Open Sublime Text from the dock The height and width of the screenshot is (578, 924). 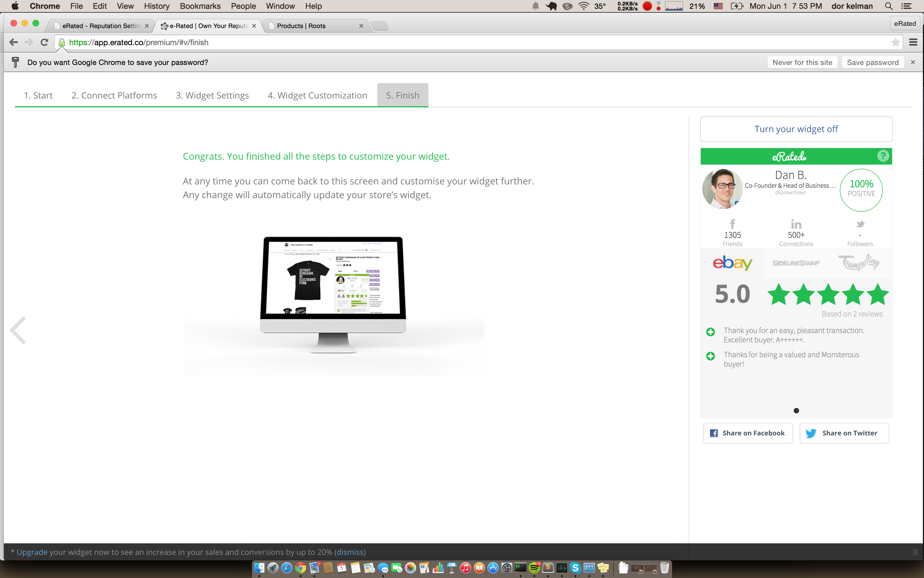[548, 568]
